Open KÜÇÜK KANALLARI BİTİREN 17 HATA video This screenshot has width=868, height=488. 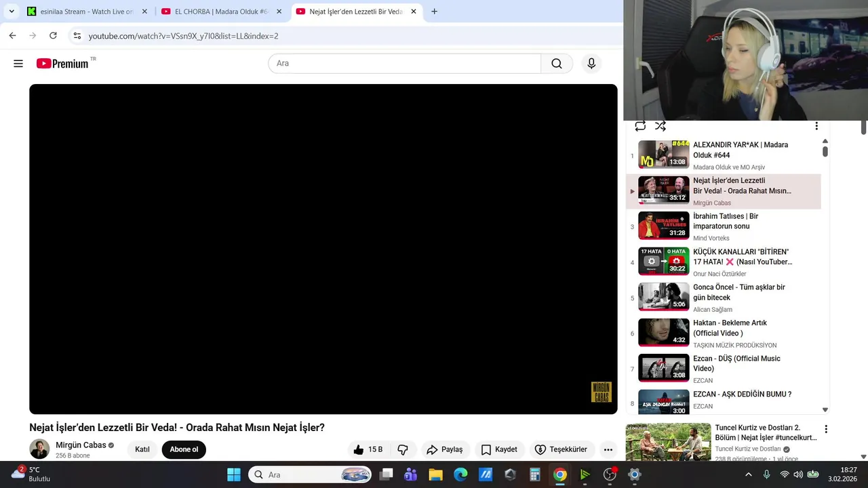click(723, 262)
